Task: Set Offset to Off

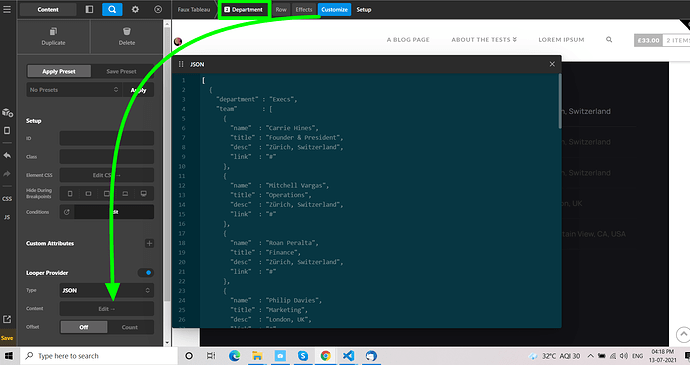Action: (x=84, y=327)
